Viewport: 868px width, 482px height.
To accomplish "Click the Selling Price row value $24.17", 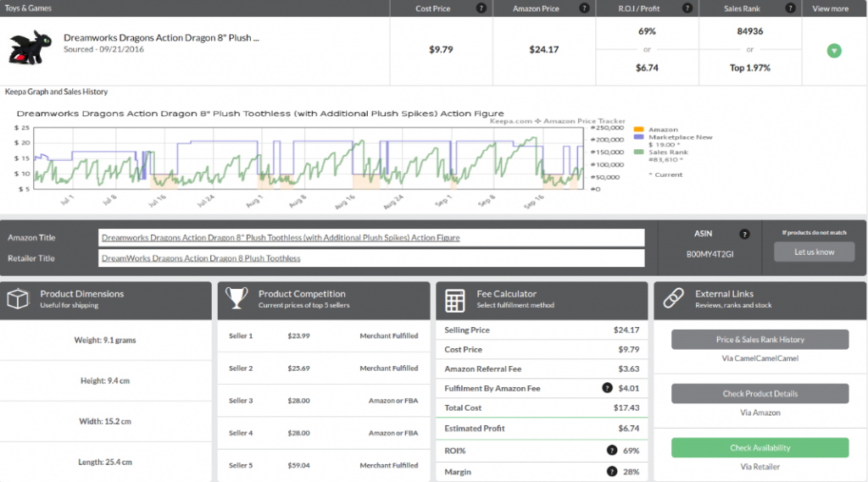I will pos(626,330).
